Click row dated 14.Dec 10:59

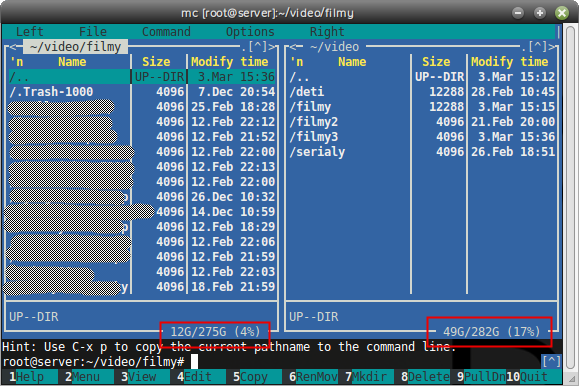coord(142,212)
